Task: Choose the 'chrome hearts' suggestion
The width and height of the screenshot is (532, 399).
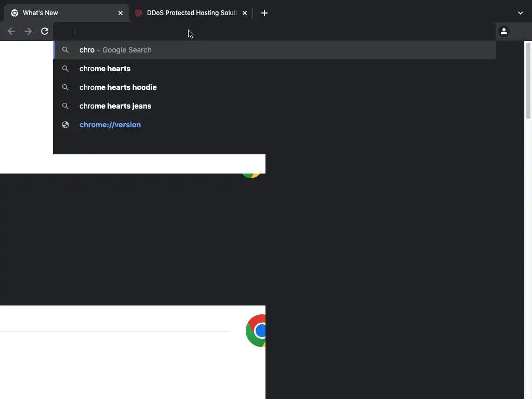Action: coord(274,69)
